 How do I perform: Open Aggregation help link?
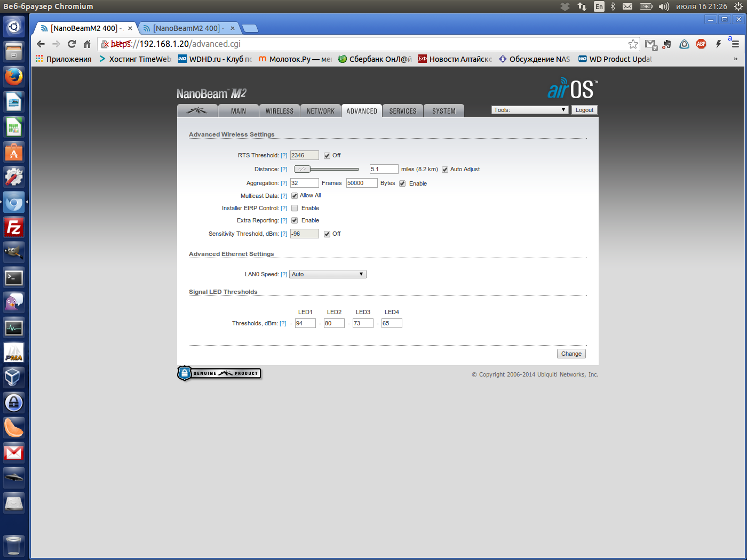[284, 183]
